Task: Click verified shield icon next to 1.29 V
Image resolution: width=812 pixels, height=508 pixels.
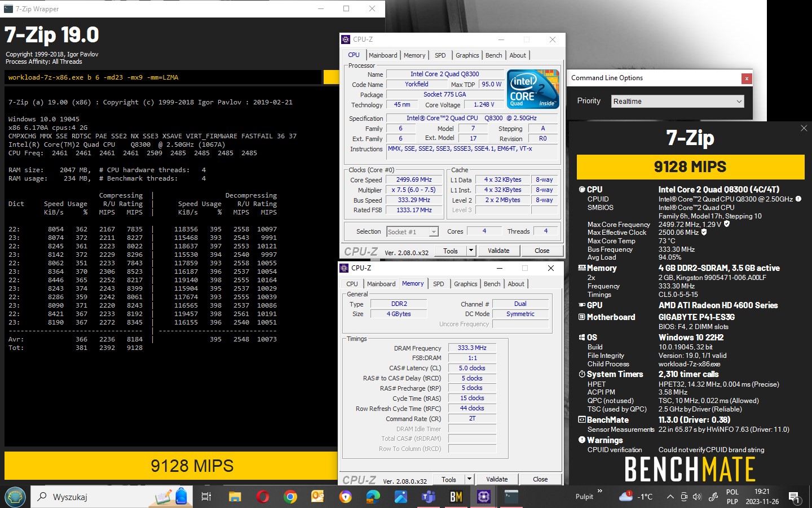Action: point(727,224)
